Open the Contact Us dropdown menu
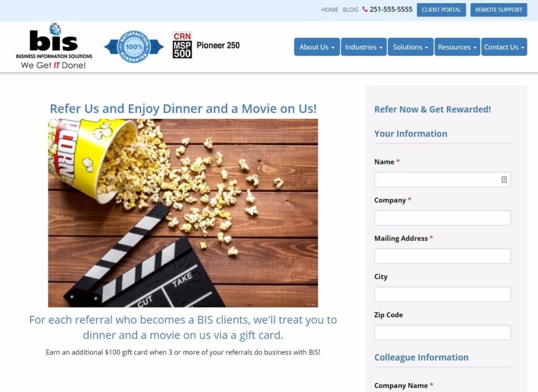Screen dimensions: 538x392 click(x=503, y=47)
